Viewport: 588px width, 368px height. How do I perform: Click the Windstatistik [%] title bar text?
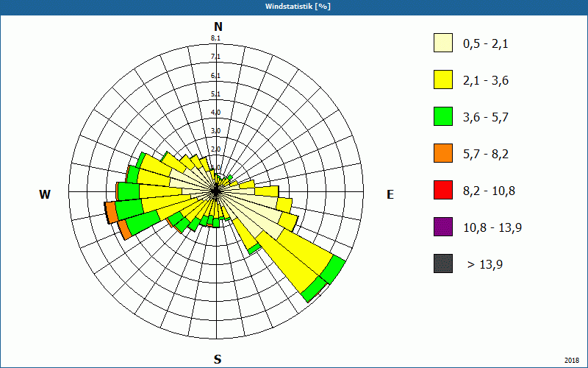click(x=298, y=7)
